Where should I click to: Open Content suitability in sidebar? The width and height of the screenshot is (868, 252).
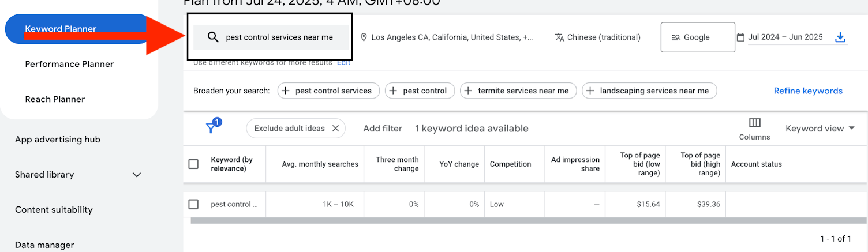[x=54, y=210]
